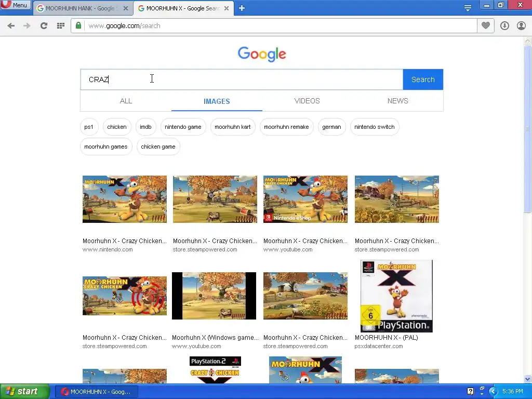The height and width of the screenshot is (399, 532).
Task: Pick the moorhuhn games filter chip
Action: (x=106, y=147)
